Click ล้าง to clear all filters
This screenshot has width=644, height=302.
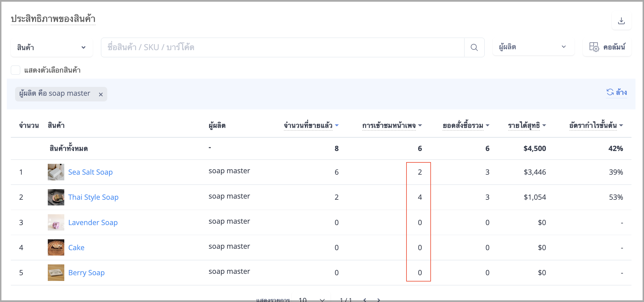click(x=617, y=92)
